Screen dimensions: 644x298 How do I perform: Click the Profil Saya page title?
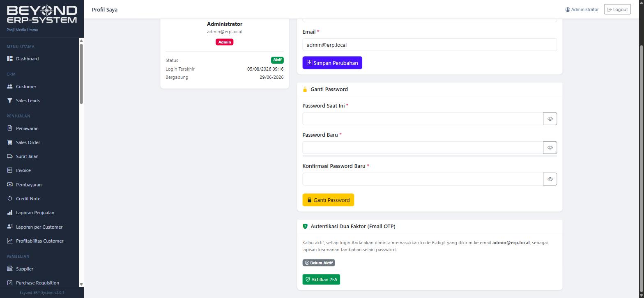pyautogui.click(x=105, y=9)
